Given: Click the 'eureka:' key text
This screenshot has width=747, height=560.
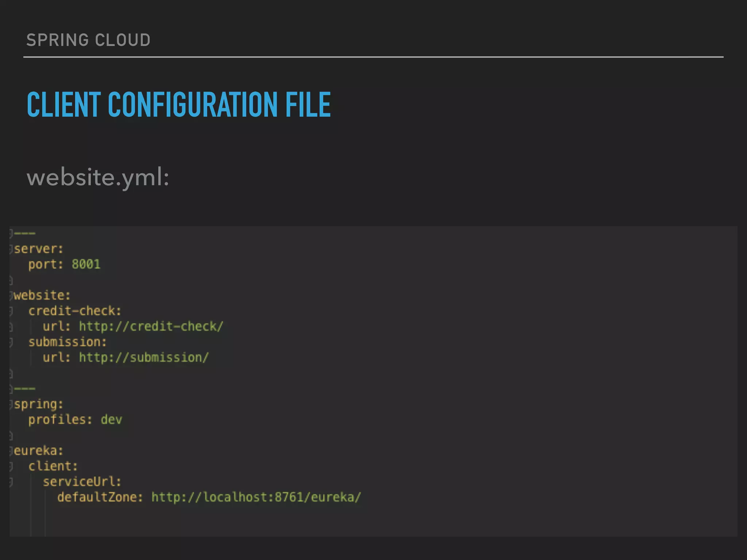Looking at the screenshot, I should [39, 451].
